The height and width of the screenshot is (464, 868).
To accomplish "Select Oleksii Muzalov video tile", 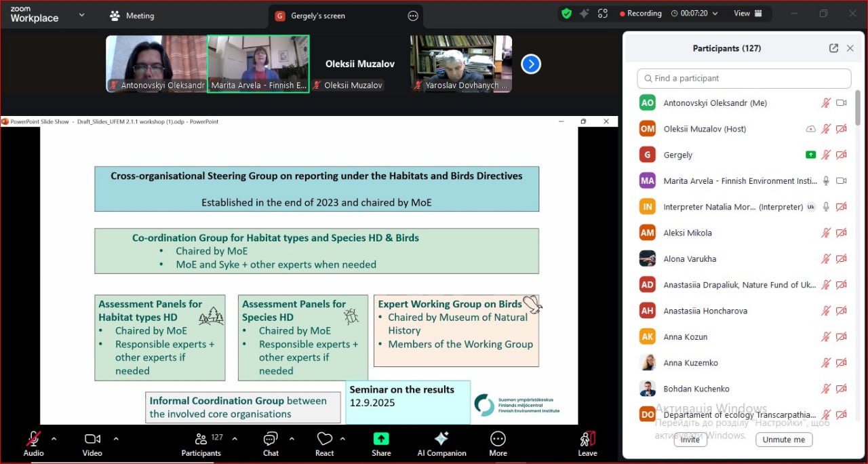I will point(359,64).
